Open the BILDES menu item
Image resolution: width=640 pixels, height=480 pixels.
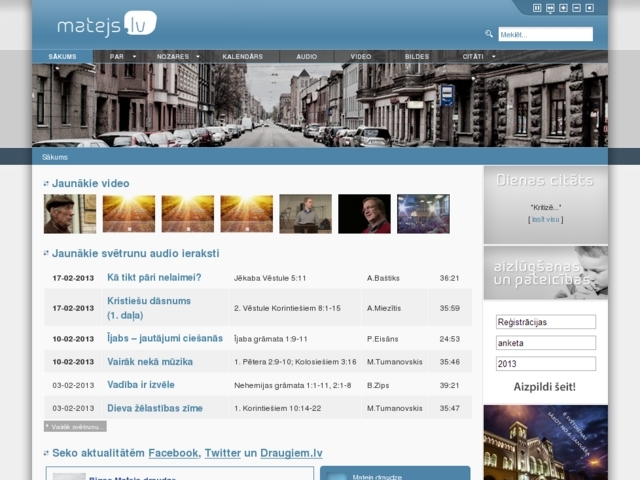tap(417, 56)
